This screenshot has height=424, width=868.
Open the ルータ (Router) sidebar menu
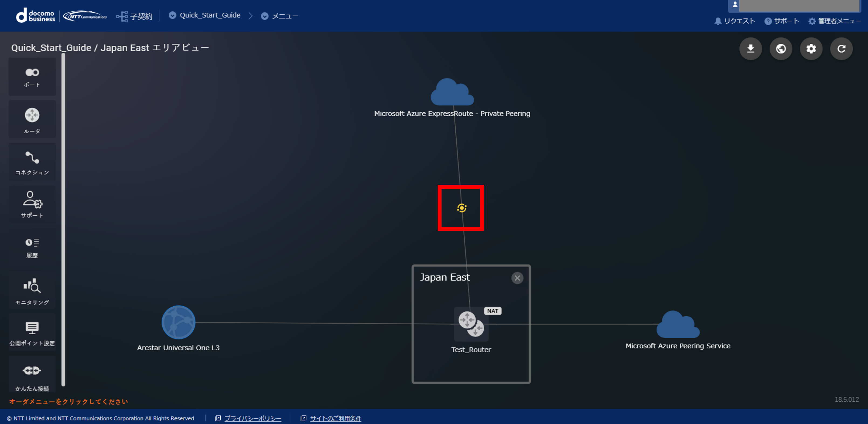[32, 119]
